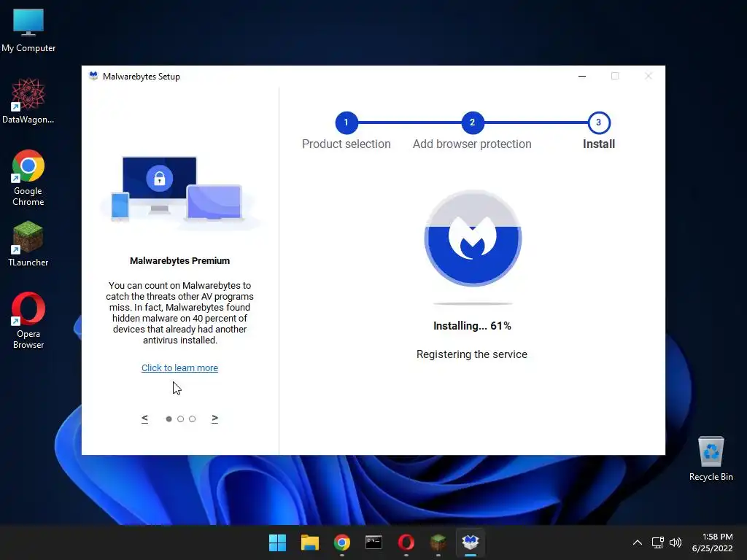The image size is (747, 560).
Task: Click the Malwarebytes Premium heading
Action: pyautogui.click(x=179, y=260)
